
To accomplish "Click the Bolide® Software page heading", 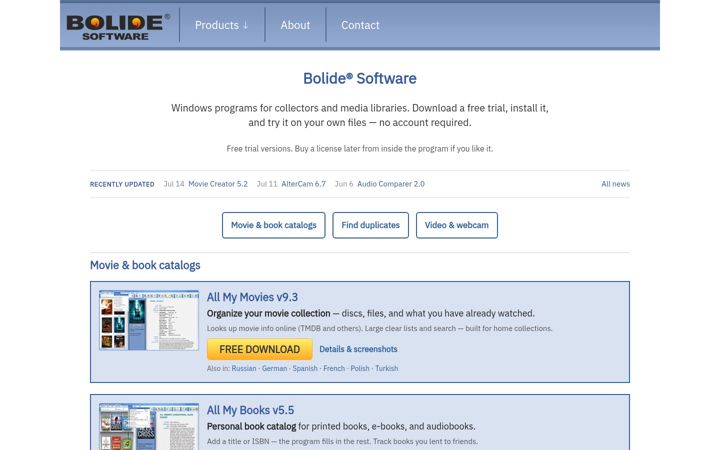I will 360,78.
